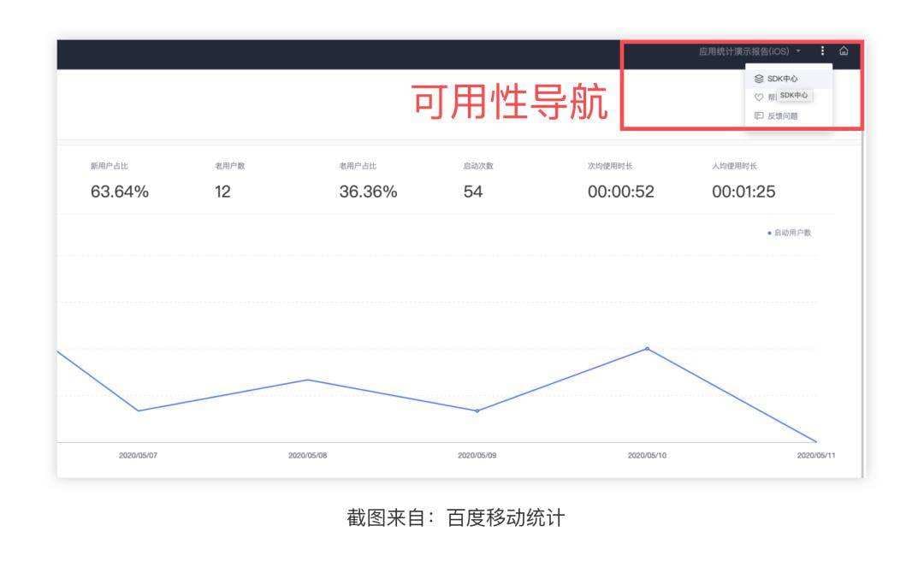Open the dropdown arrow next to the report title

(797, 50)
